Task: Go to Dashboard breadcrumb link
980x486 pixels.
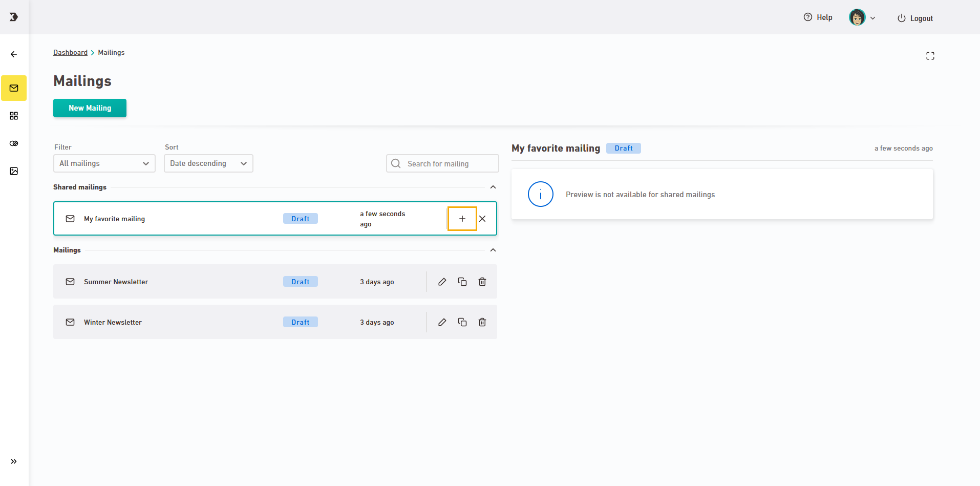Action: click(x=70, y=52)
